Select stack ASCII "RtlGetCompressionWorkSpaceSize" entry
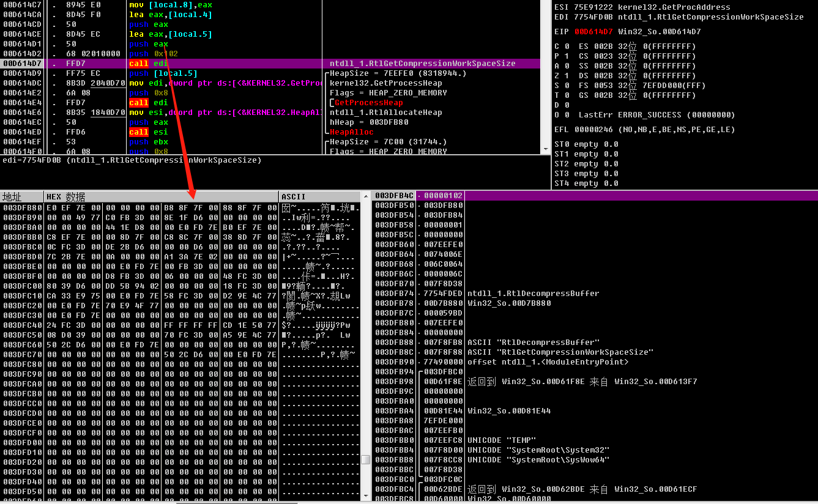Viewport: 818px width, 504px height. coord(560,352)
